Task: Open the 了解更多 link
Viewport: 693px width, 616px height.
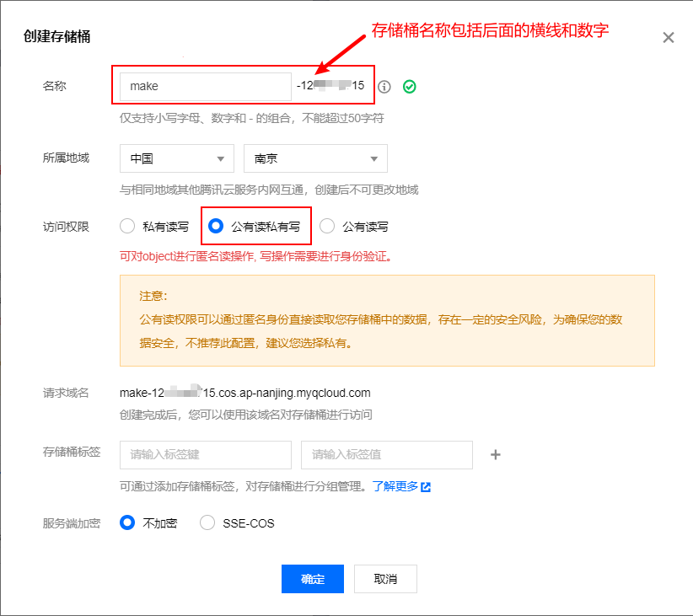Action: click(x=395, y=486)
